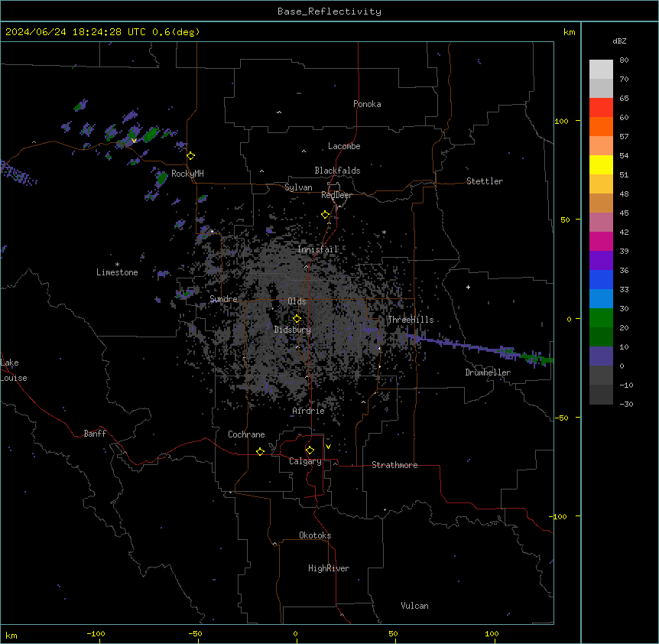Click the Sylvan label on map
This screenshot has height=644, width=659.
pyautogui.click(x=298, y=187)
